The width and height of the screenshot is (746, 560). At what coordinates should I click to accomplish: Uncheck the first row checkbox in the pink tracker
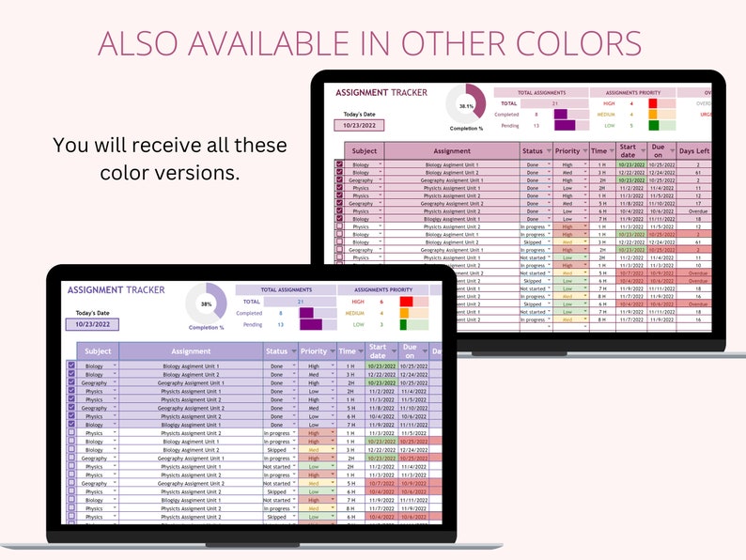(x=339, y=164)
